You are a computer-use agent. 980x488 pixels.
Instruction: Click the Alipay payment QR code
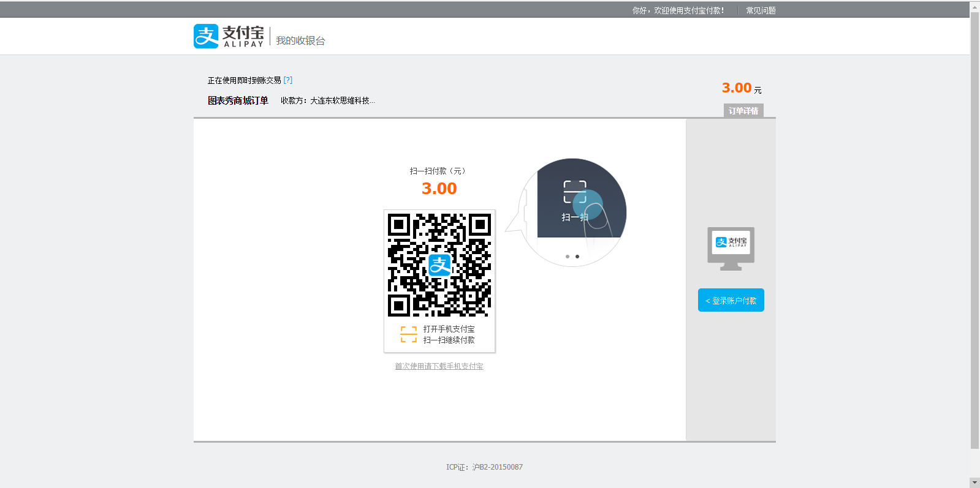[x=439, y=265]
